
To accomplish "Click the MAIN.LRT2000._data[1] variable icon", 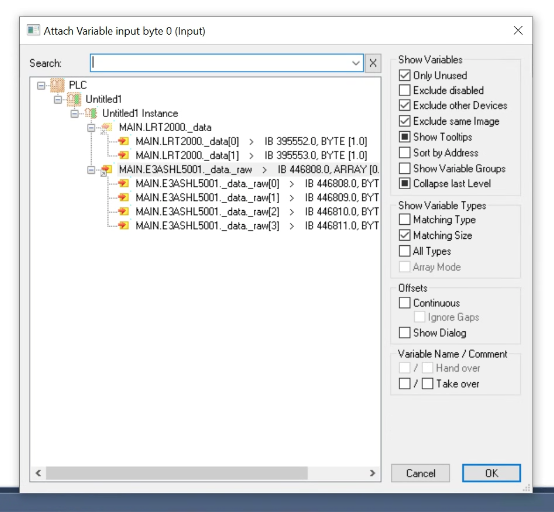I will tap(123, 155).
